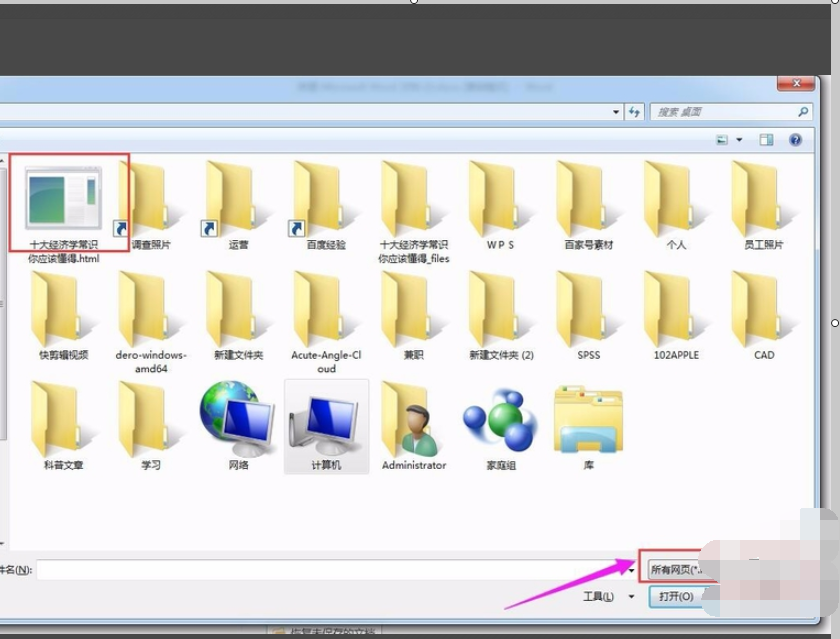Image resolution: width=840 pixels, height=639 pixels.
Task: Open the 百家号素材 folder
Action: tap(588, 206)
